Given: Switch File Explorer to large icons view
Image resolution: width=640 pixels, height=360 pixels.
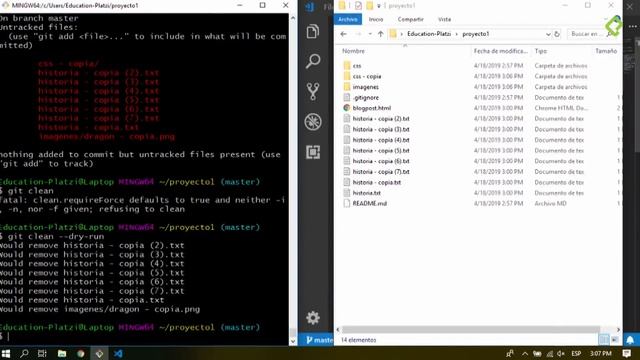Looking at the screenshot, I should (614, 340).
